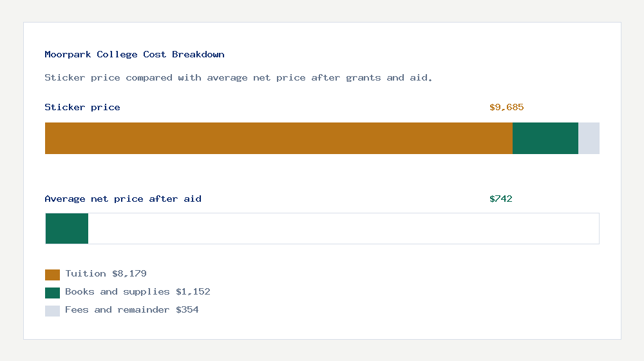Click the green Books and supplies swatch

[52, 293]
